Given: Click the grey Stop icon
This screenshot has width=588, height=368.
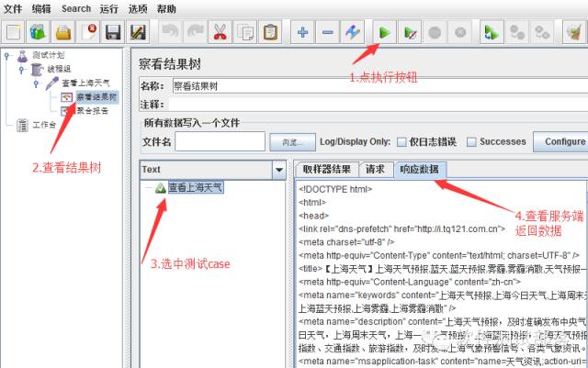Looking at the screenshot, I should (x=435, y=32).
